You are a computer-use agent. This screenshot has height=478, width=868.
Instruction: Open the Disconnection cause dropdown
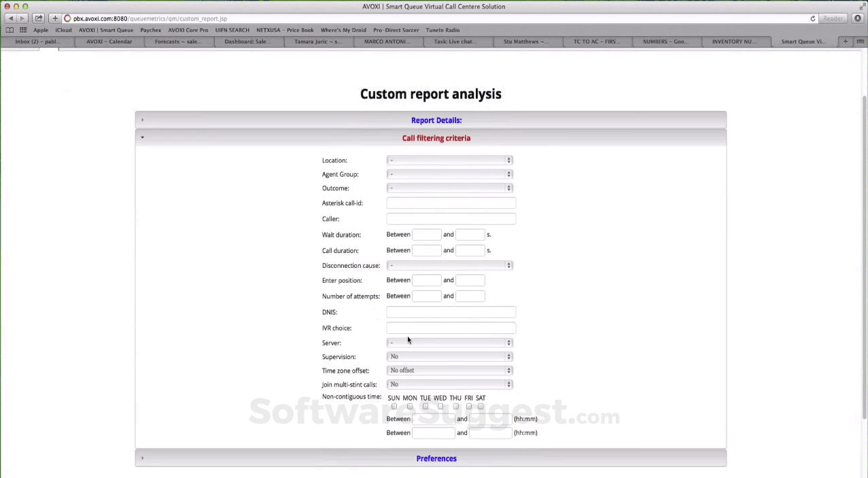449,265
